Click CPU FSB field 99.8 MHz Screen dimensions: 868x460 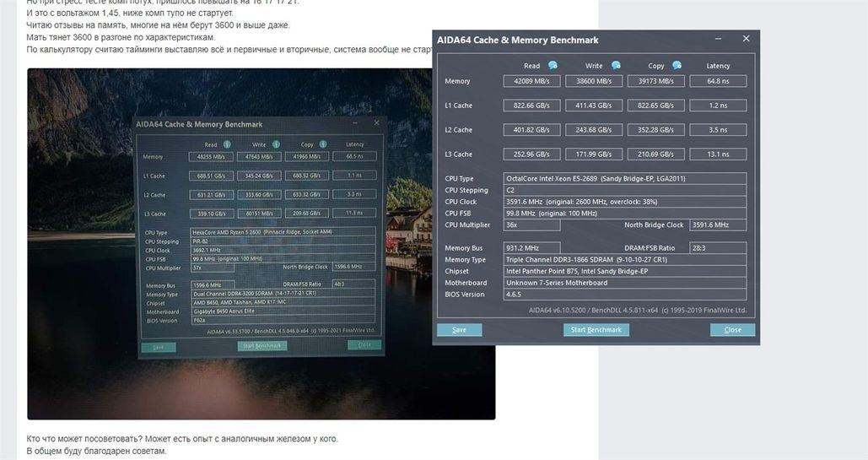[625, 214]
